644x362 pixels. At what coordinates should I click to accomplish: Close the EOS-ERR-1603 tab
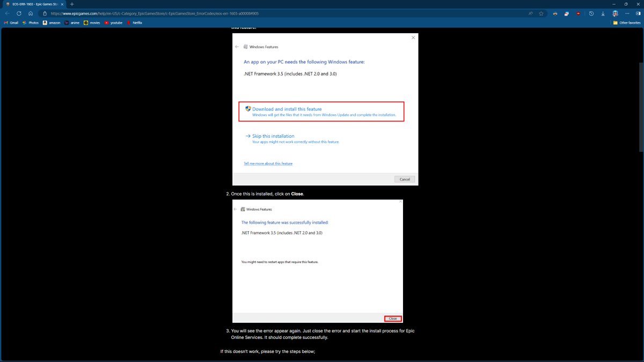(62, 4)
